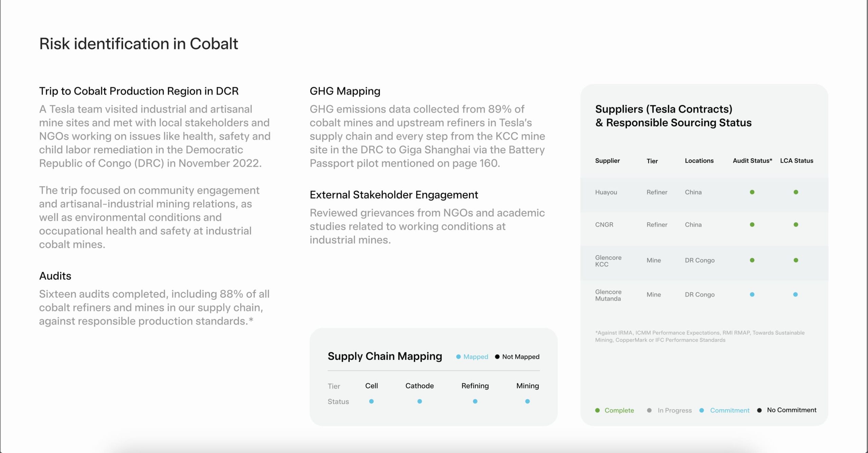Click Glencore Mutanda's blue Audit Status dot
This screenshot has width=868, height=453.
pyautogui.click(x=752, y=294)
